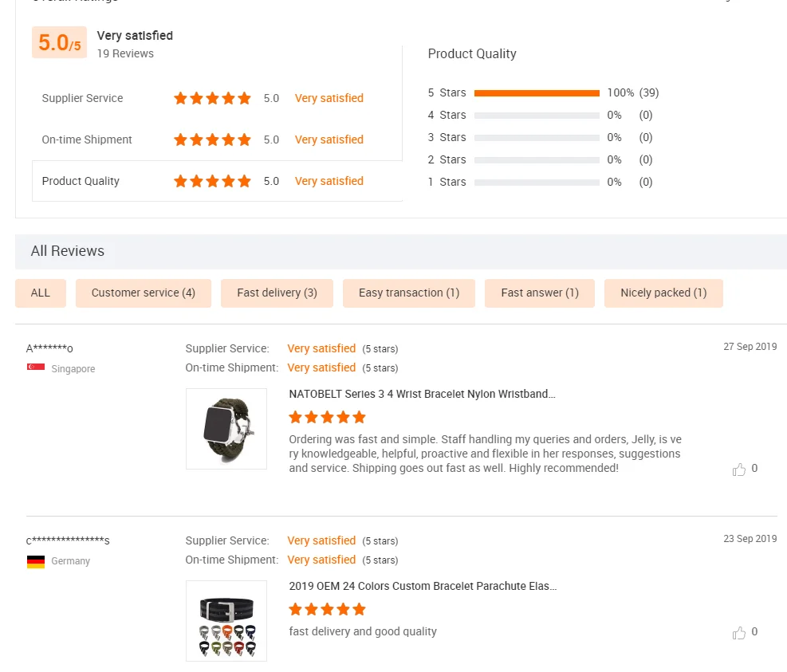This screenshot has height=672, width=787.
Task: Click star rating under NATOBELT wristband review
Action: coord(327,417)
